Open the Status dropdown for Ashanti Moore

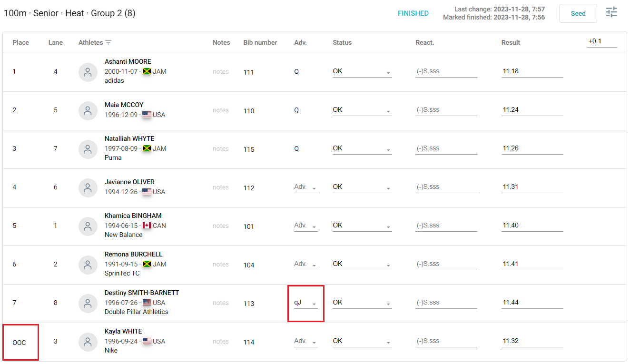362,71
